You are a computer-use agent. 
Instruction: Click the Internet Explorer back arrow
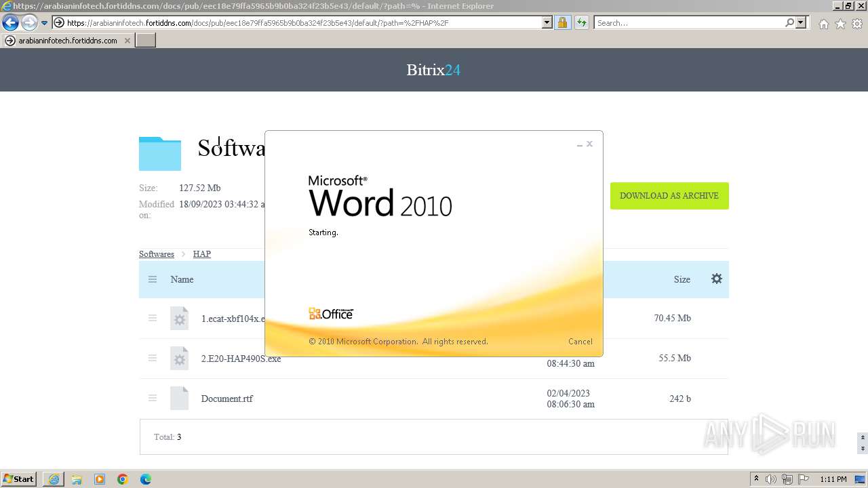11,23
